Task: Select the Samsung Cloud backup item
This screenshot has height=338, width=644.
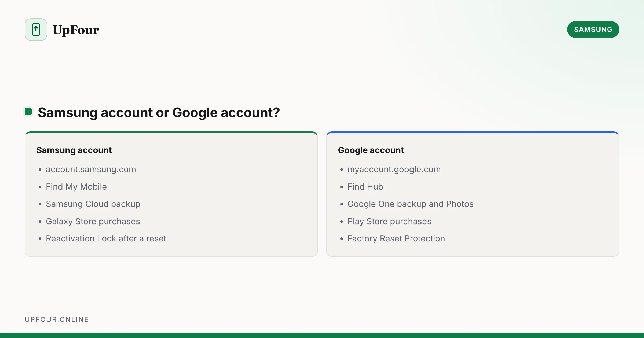Action: click(93, 204)
